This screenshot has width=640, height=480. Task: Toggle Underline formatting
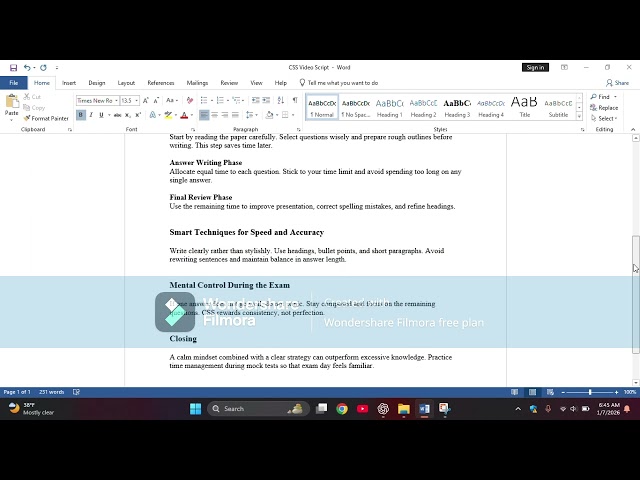(x=101, y=115)
